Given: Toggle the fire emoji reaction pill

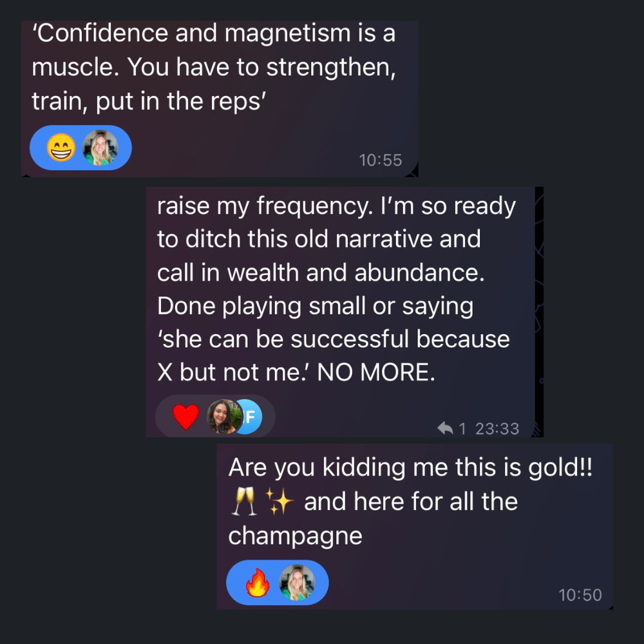Looking at the screenshot, I should tap(277, 582).
